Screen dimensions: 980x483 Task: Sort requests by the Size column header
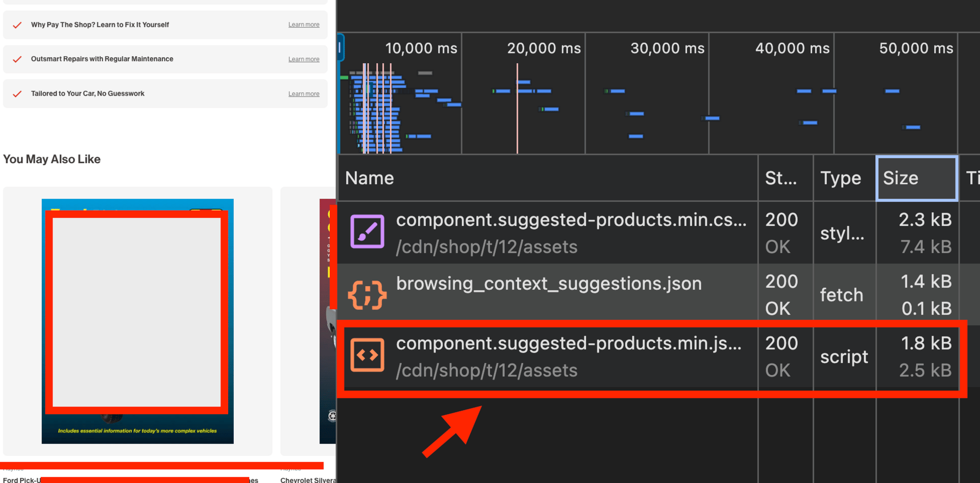coord(917,178)
